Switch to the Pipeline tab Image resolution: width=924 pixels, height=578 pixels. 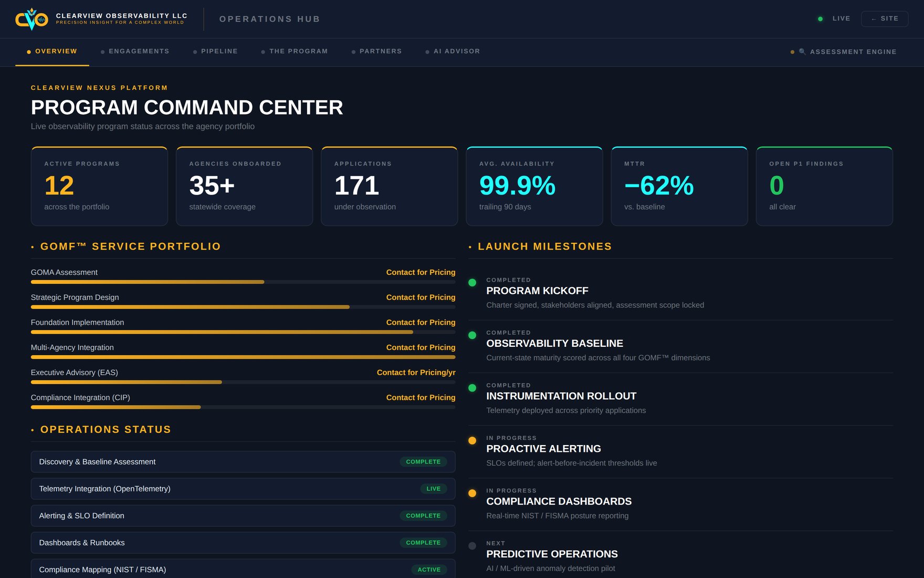pos(215,51)
